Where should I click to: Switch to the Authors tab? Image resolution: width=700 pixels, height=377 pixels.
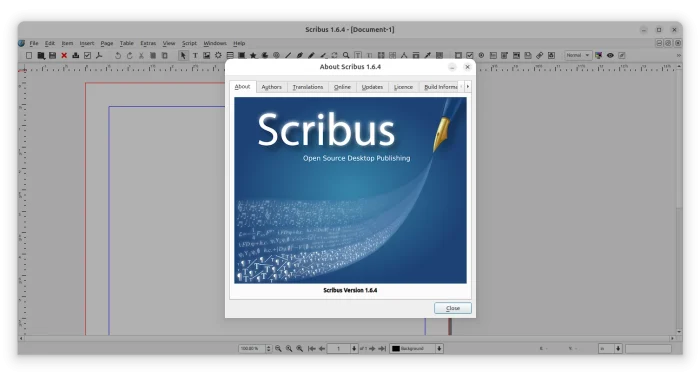tap(271, 87)
